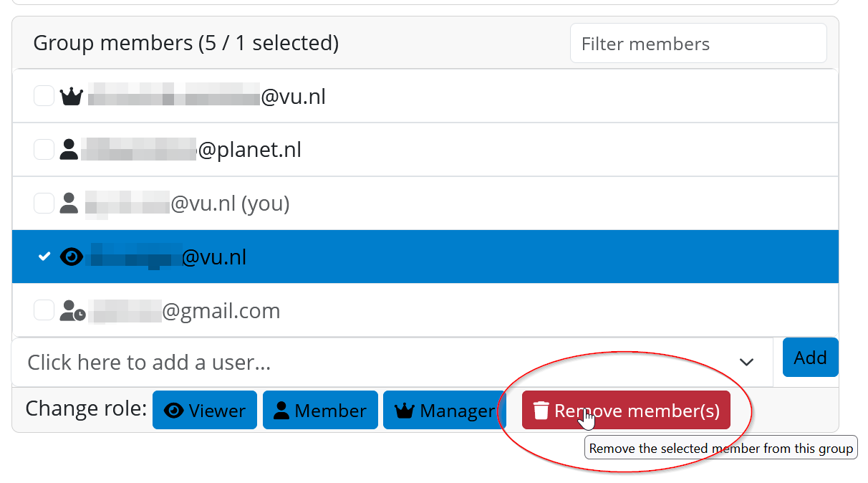868x483 pixels.
Task: Change role to Member
Action: pos(320,411)
